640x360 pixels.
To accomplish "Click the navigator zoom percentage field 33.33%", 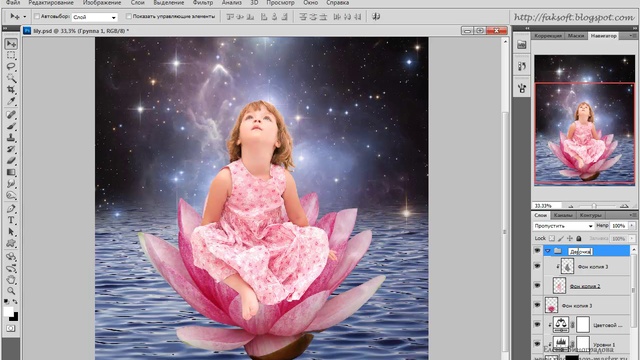I will [547, 206].
